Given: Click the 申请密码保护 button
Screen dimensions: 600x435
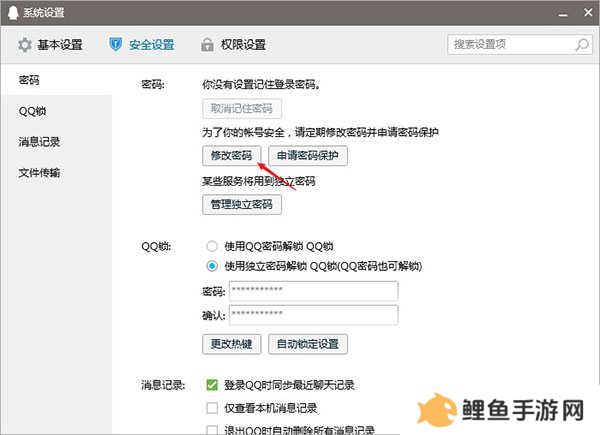Looking at the screenshot, I should pyautogui.click(x=308, y=156).
